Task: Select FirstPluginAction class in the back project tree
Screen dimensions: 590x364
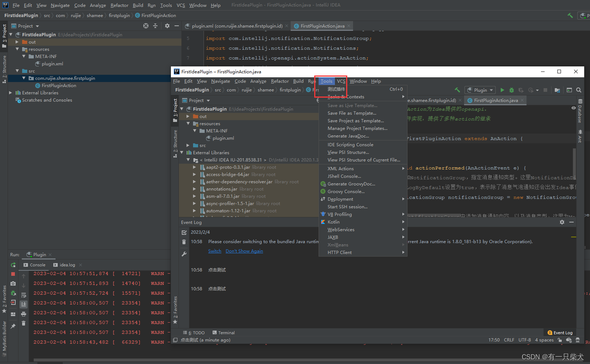Action: pyautogui.click(x=59, y=86)
